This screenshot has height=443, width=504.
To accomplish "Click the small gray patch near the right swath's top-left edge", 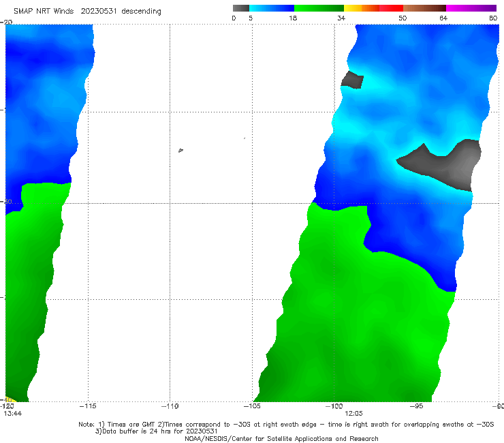I will (x=353, y=80).
